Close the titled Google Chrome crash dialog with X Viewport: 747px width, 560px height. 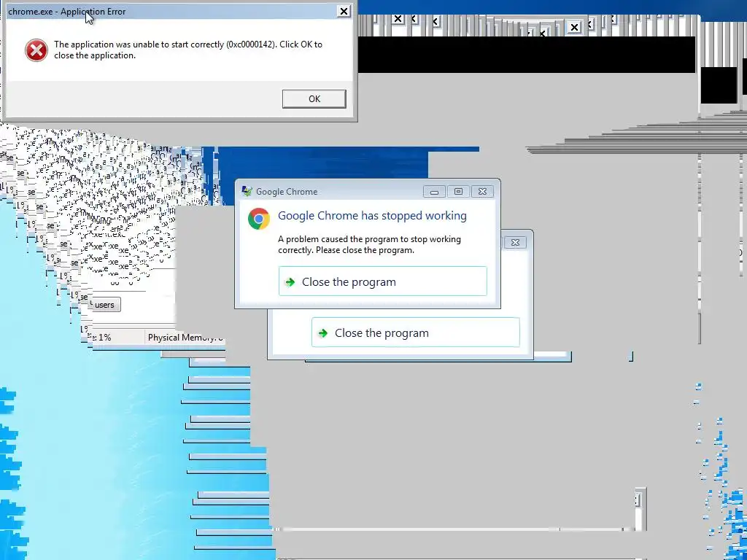click(x=482, y=192)
